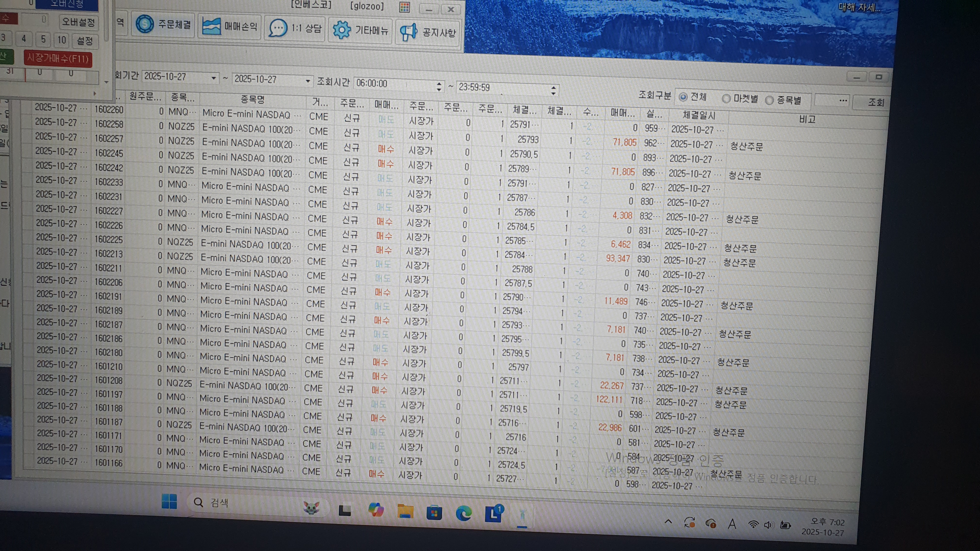Select order number 1602245

point(109,153)
